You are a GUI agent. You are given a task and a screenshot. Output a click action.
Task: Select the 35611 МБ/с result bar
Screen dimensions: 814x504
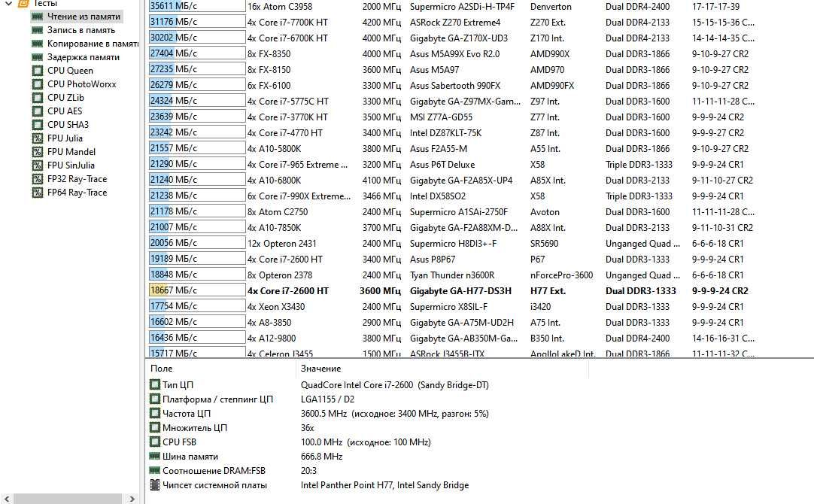(197, 6)
